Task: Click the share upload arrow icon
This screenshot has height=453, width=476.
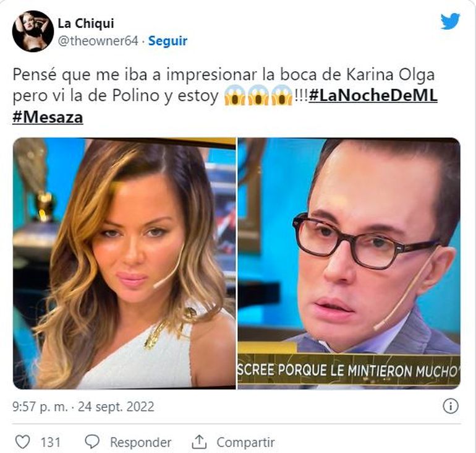Action: [199, 442]
